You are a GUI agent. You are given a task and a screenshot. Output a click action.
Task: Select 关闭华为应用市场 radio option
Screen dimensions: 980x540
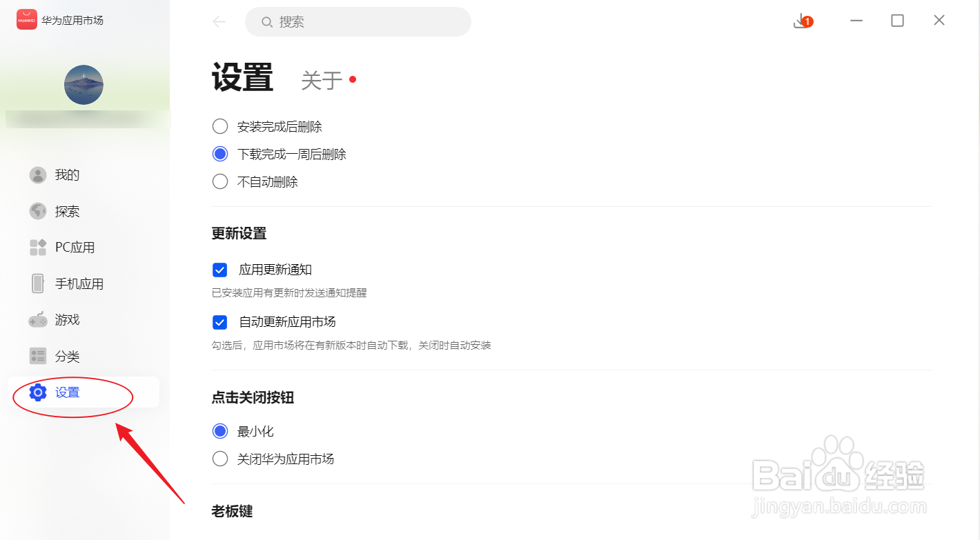pyautogui.click(x=219, y=459)
